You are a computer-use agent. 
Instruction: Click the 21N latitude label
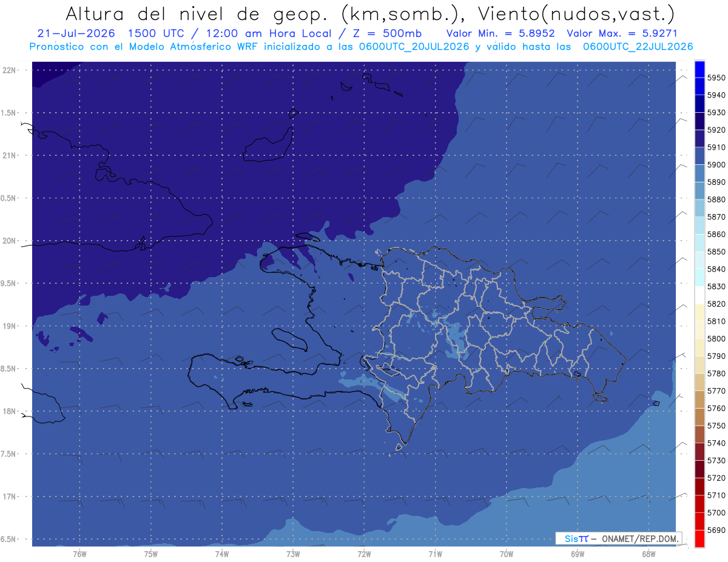point(10,155)
